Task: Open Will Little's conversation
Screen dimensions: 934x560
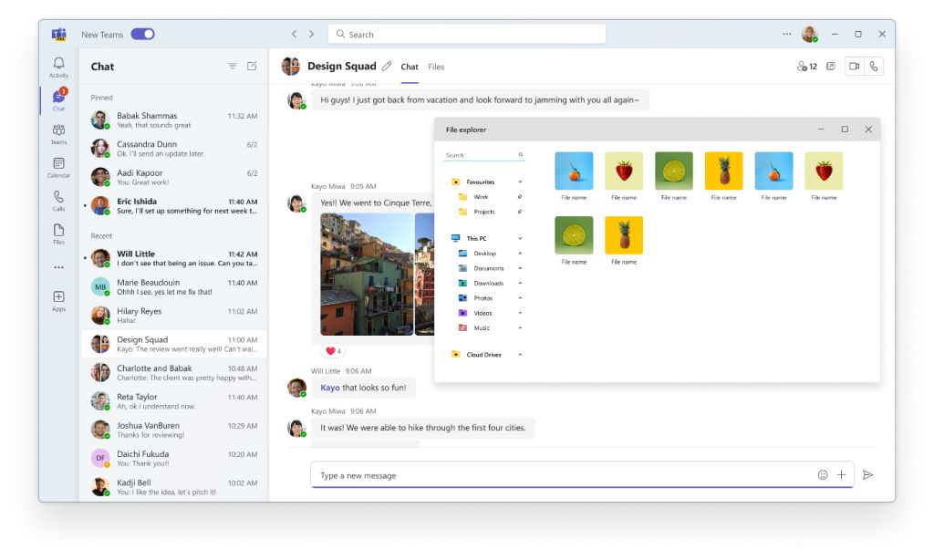Action: 173,258
